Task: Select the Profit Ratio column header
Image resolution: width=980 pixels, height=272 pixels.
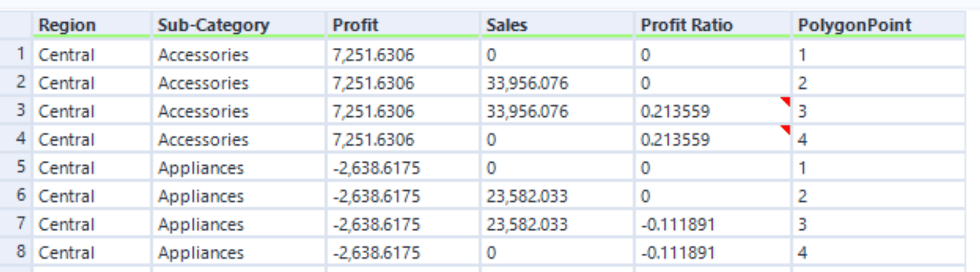Action: pyautogui.click(x=713, y=25)
